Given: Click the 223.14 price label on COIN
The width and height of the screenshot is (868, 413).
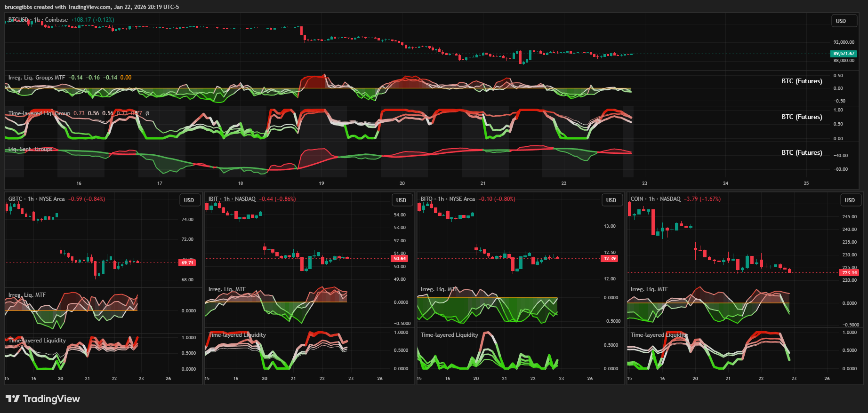Looking at the screenshot, I should 849,273.
